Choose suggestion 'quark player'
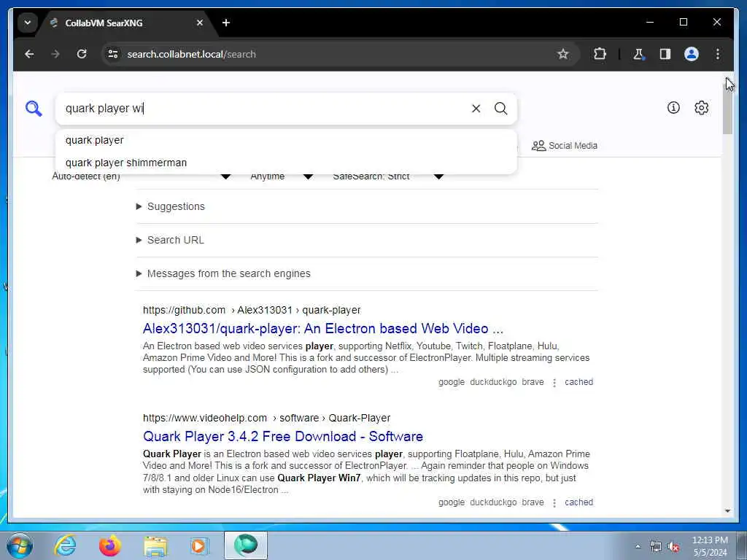The width and height of the screenshot is (747, 560). (x=286, y=141)
